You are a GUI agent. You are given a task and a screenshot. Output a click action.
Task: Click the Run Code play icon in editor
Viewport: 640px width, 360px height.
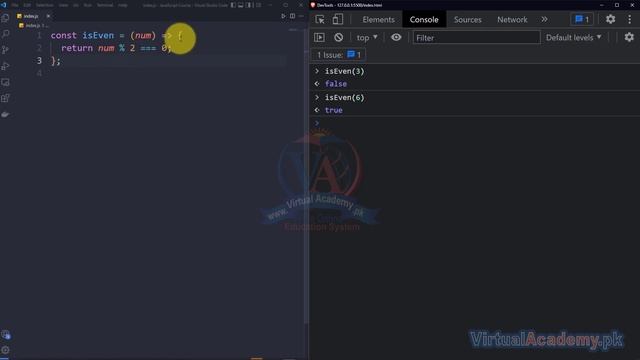coord(283,16)
